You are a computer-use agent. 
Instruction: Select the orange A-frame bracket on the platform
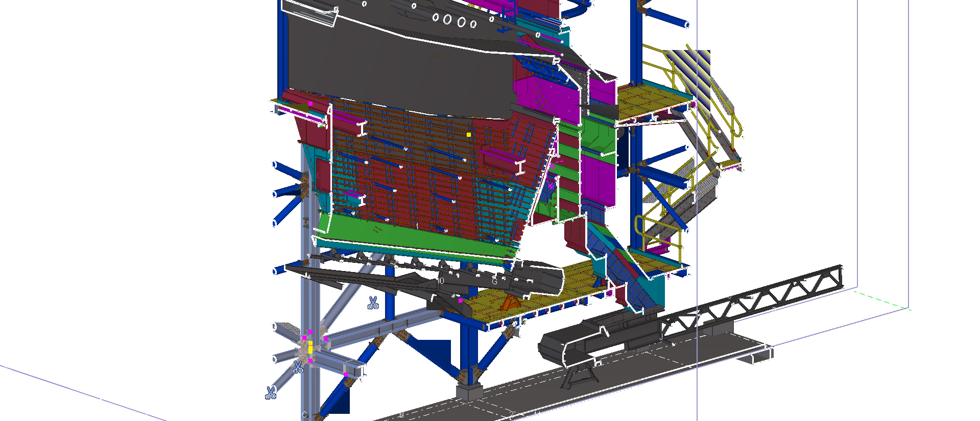coord(510,304)
